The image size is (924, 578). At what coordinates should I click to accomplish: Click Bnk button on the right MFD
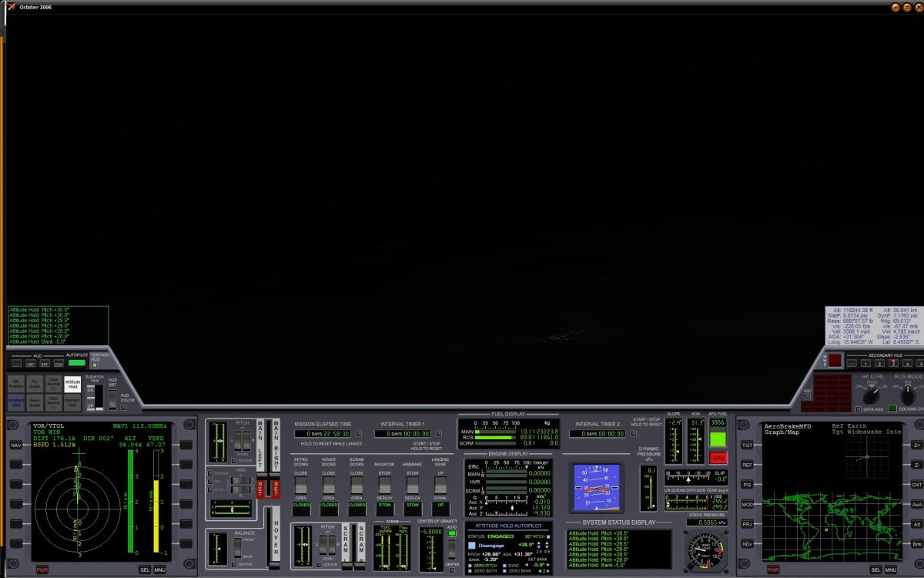pos(916,544)
